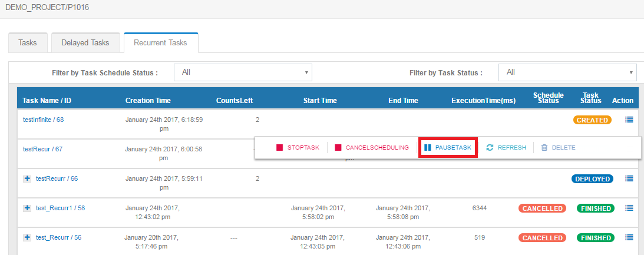
Task: Click Stop Task in the popup
Action: click(x=298, y=148)
